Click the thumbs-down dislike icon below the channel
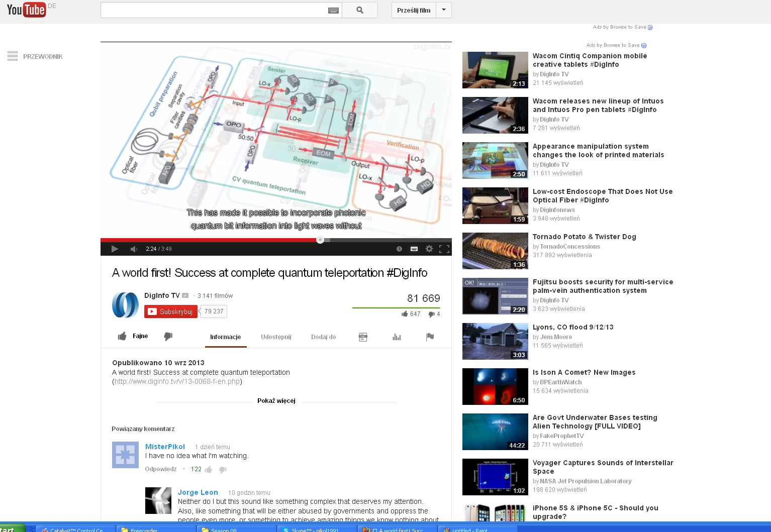Viewport: 771px width, 532px height. [168, 337]
